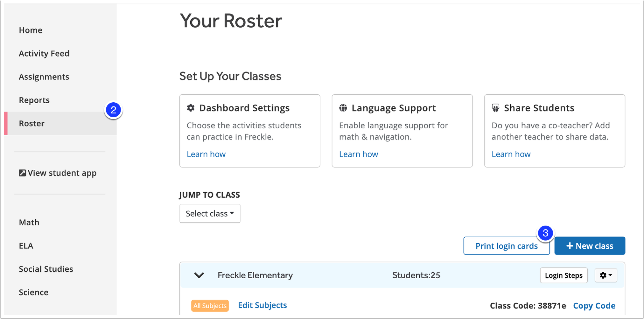The width and height of the screenshot is (644, 319).
Task: Navigate to Assignments in the sidebar
Action: coord(44,77)
